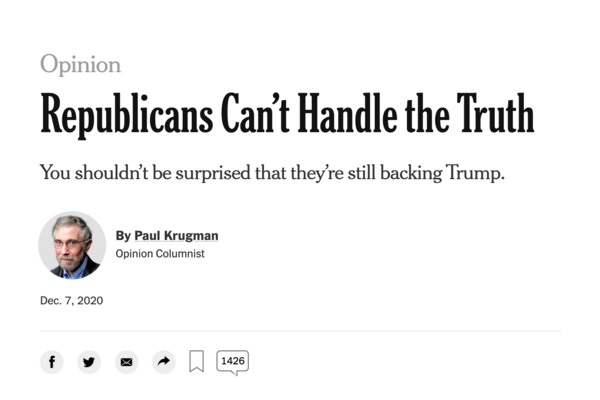The height and width of the screenshot is (400, 600).
Task: Share the article on Twitter
Action: point(89,362)
